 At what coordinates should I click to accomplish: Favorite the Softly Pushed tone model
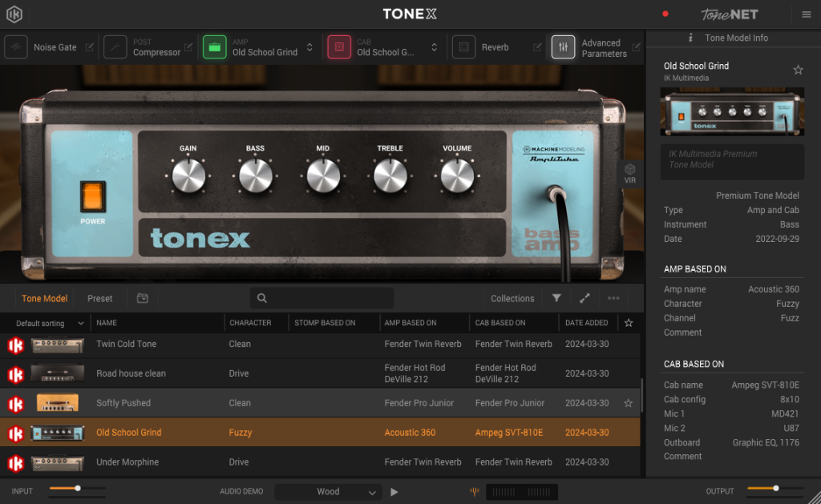(x=629, y=403)
